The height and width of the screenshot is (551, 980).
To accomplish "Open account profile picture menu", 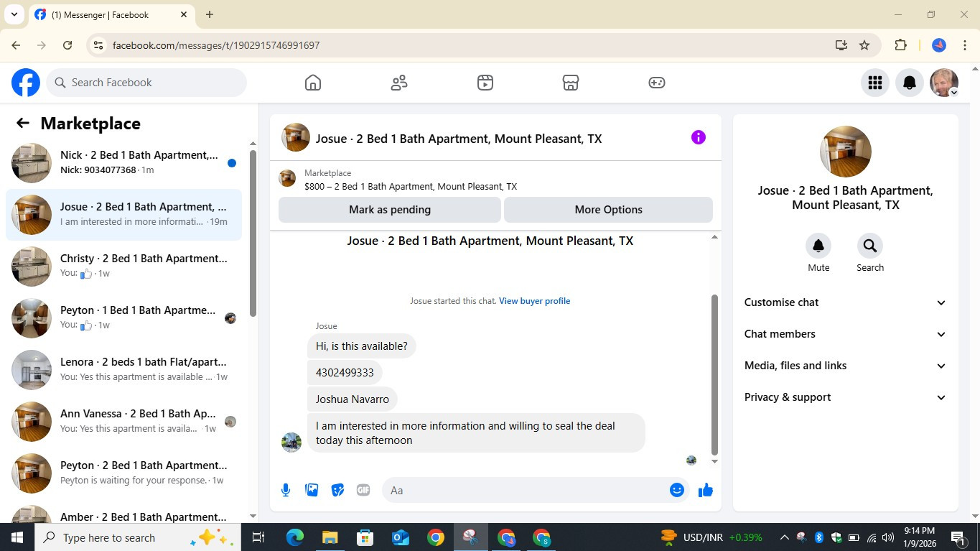I will (944, 83).
